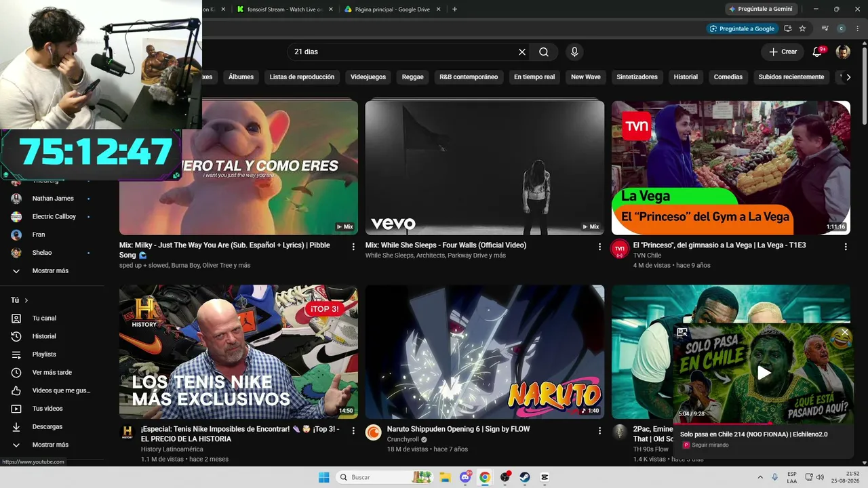This screenshot has height=488, width=868.
Task: Expand subscriptions with Mostrar más
Action: point(51,271)
